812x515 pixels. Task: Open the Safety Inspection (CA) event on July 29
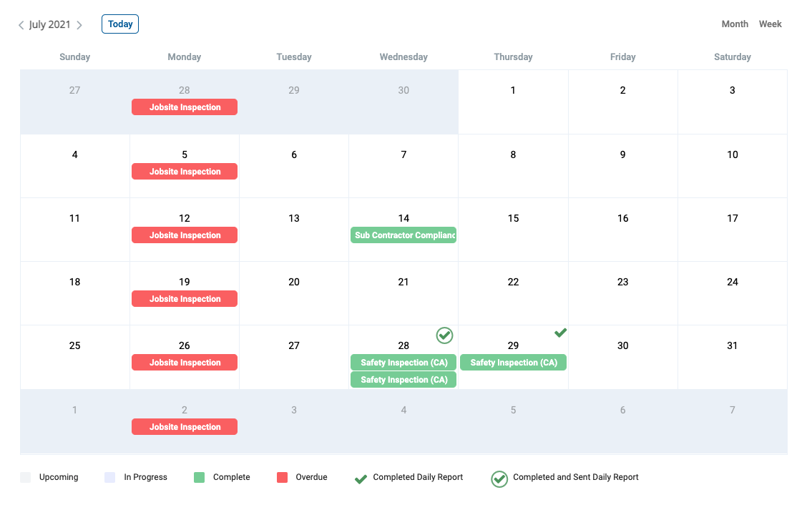coord(513,363)
